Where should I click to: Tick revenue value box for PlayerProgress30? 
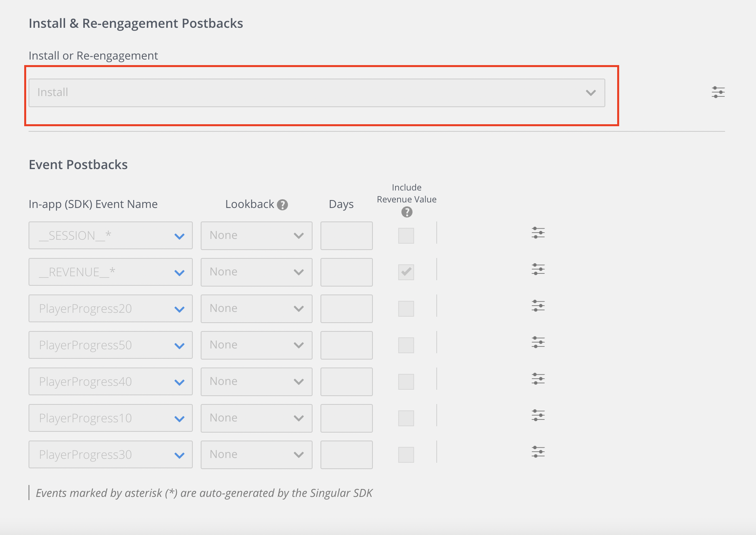tap(406, 455)
